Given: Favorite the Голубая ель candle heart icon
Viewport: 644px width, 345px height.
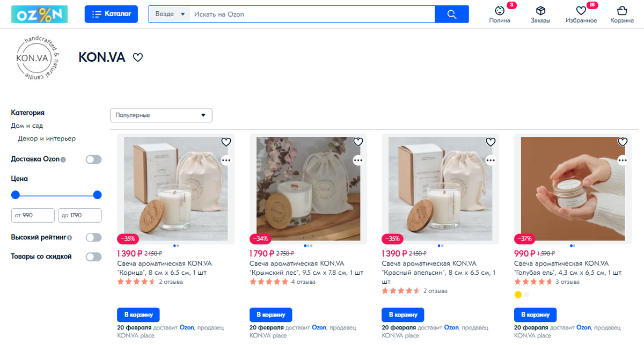Looking at the screenshot, I should pos(623,142).
